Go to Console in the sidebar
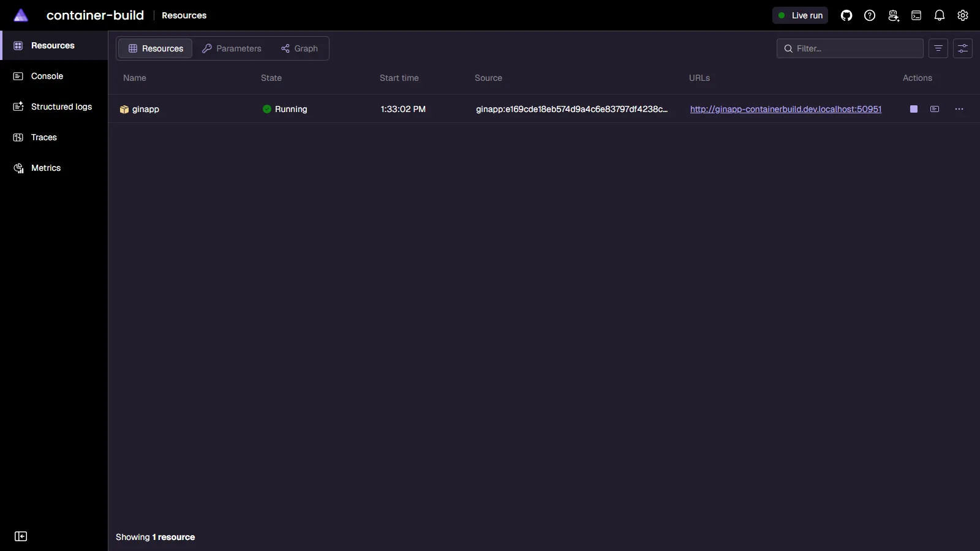This screenshot has width=980, height=551. click(54, 76)
